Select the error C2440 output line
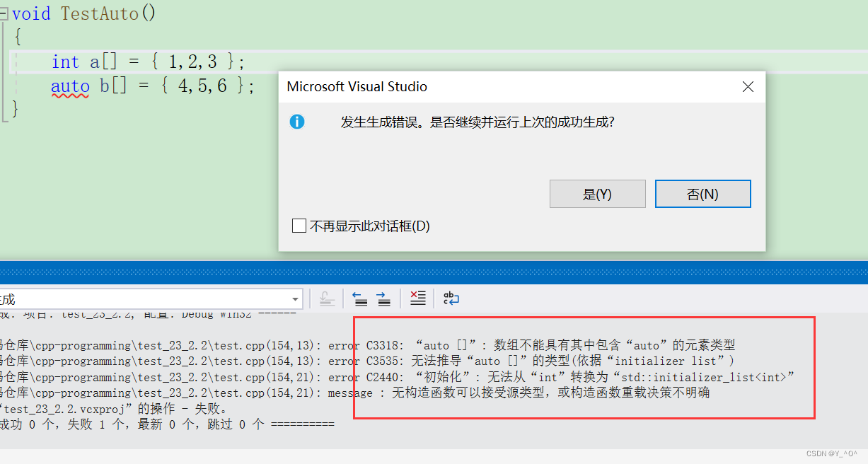This screenshot has width=868, height=464. (424, 377)
